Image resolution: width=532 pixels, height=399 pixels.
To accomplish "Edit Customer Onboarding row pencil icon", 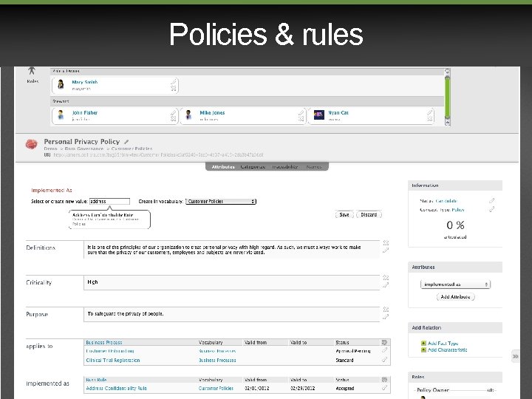I will [x=384, y=350].
